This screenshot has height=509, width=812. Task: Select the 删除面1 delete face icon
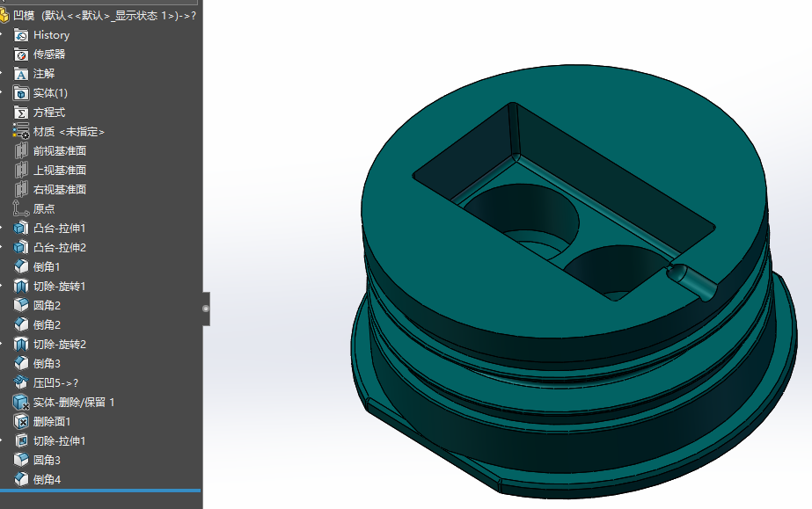(x=21, y=422)
